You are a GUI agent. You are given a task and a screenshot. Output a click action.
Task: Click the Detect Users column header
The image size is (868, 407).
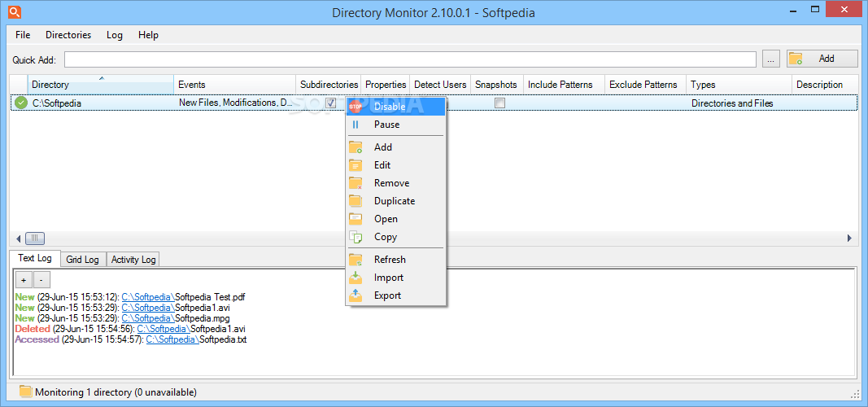[440, 85]
